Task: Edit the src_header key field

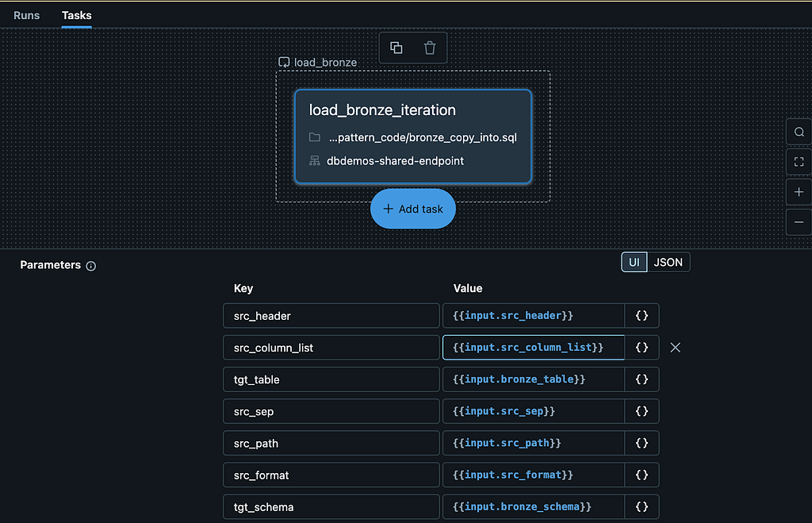Action: coord(331,316)
